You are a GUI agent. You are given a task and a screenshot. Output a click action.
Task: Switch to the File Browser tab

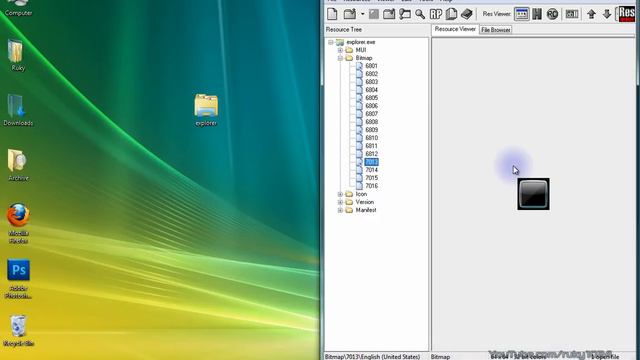click(496, 30)
